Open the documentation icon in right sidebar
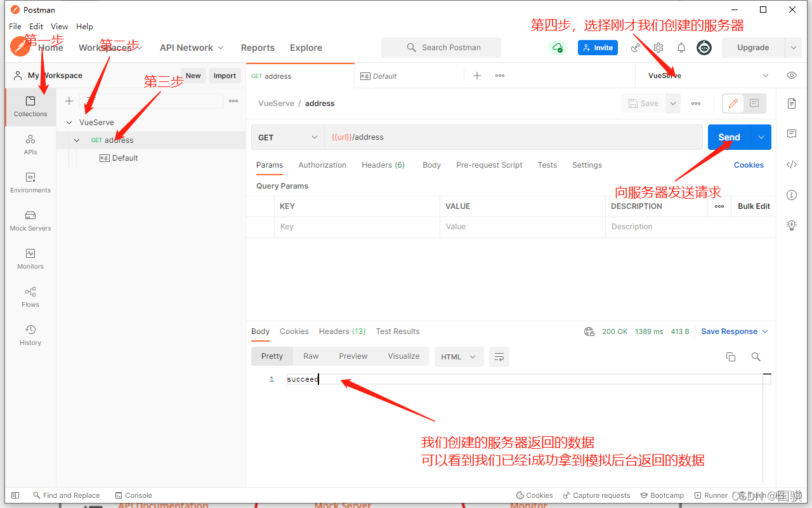The width and height of the screenshot is (812, 508). pyautogui.click(x=792, y=104)
